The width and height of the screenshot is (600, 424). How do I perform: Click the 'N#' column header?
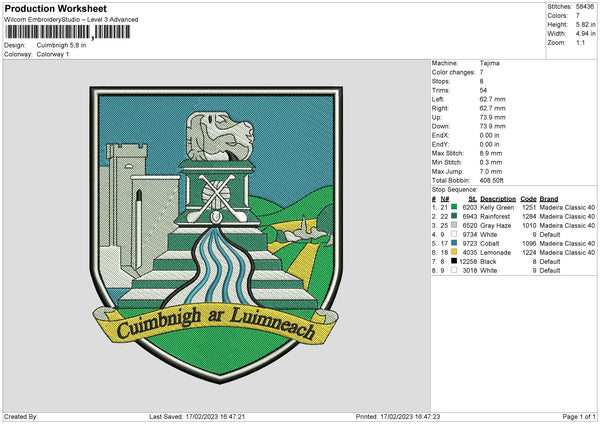[445, 199]
